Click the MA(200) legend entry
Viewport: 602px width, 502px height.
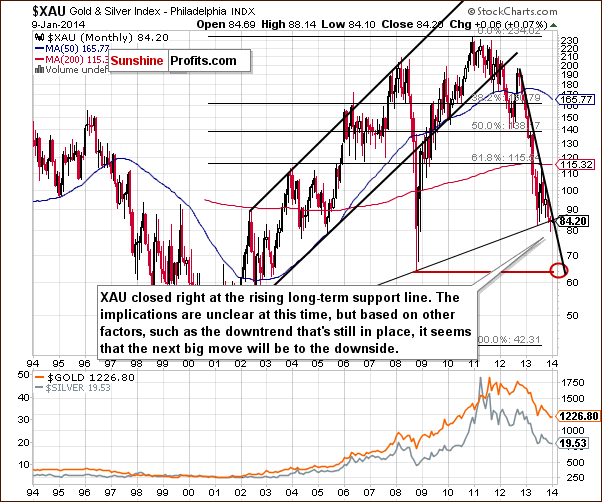click(x=77, y=59)
